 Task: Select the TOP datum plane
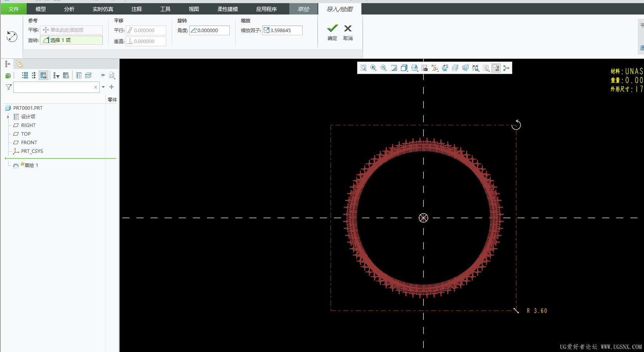coord(26,134)
